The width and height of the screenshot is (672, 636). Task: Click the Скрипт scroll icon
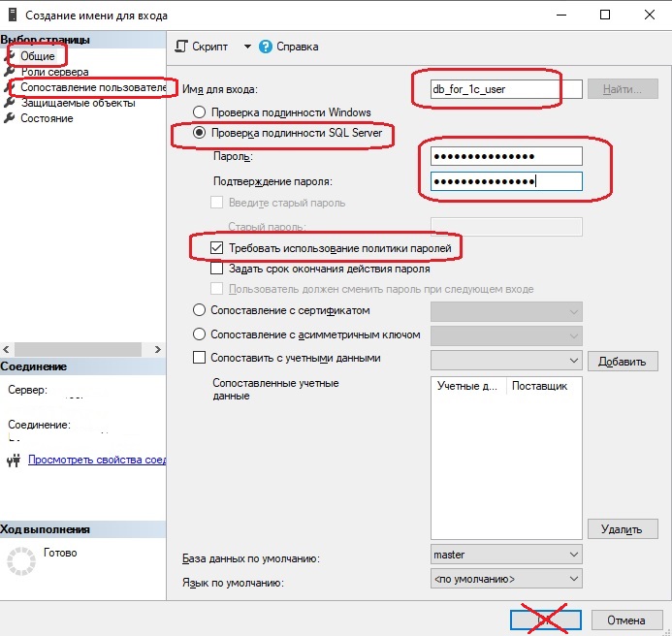tap(181, 47)
